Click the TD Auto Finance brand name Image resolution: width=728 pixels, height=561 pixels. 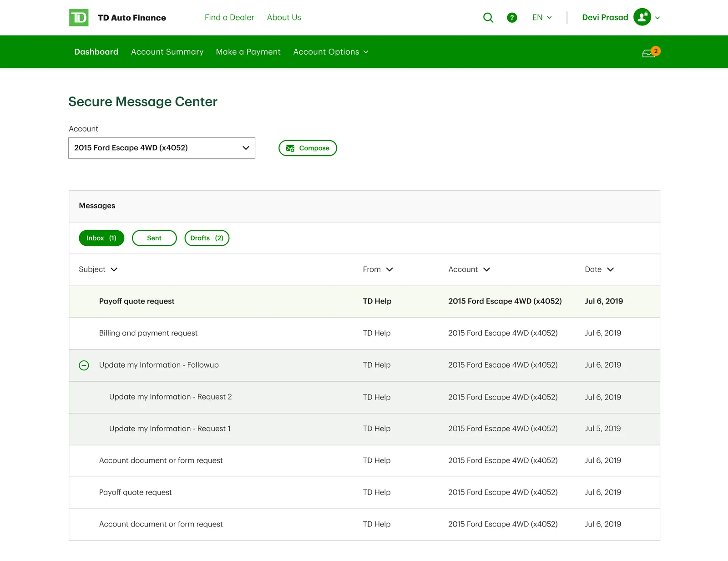(x=132, y=18)
